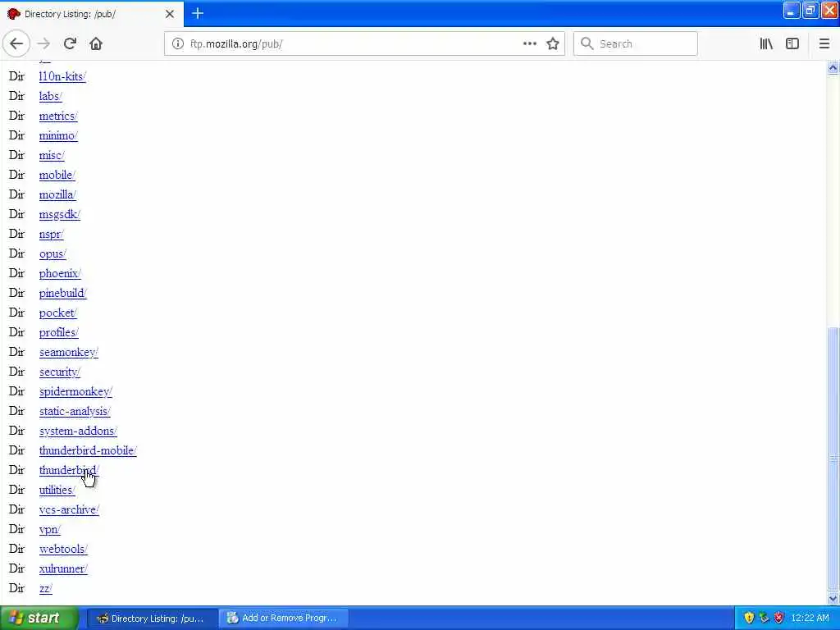Open the Library menu
The width and height of the screenshot is (840, 630).
(766, 44)
